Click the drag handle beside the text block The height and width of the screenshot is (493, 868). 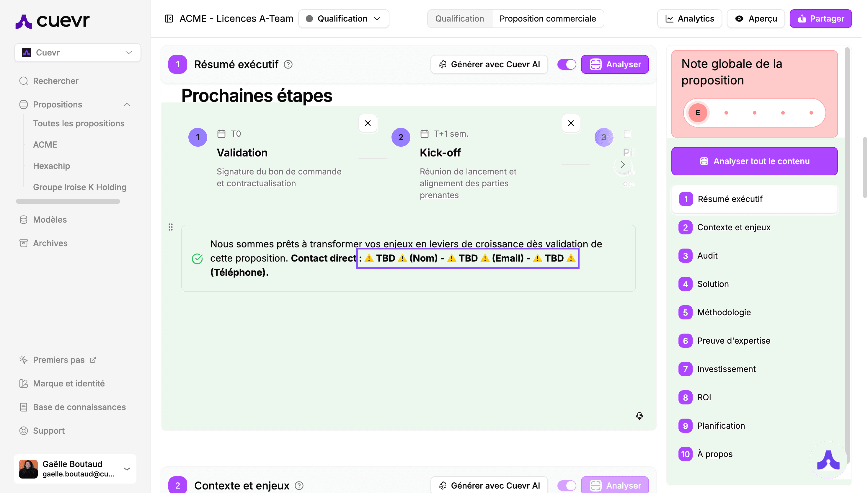pos(171,227)
